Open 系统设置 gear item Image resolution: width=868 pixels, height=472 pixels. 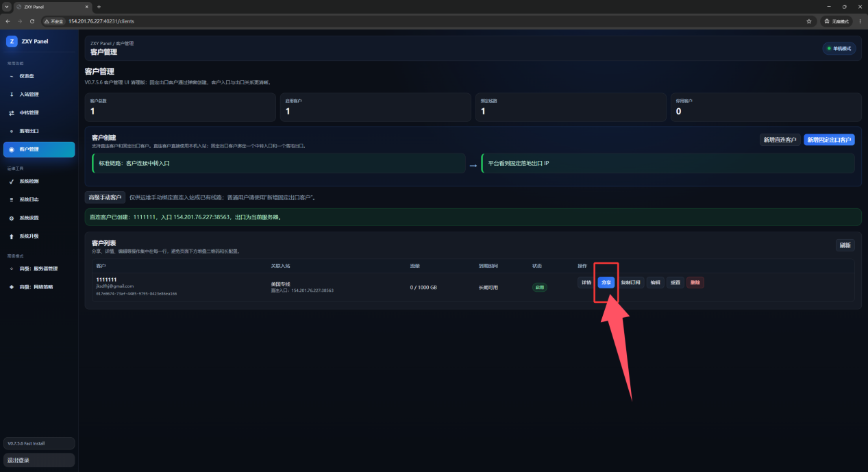pos(39,218)
